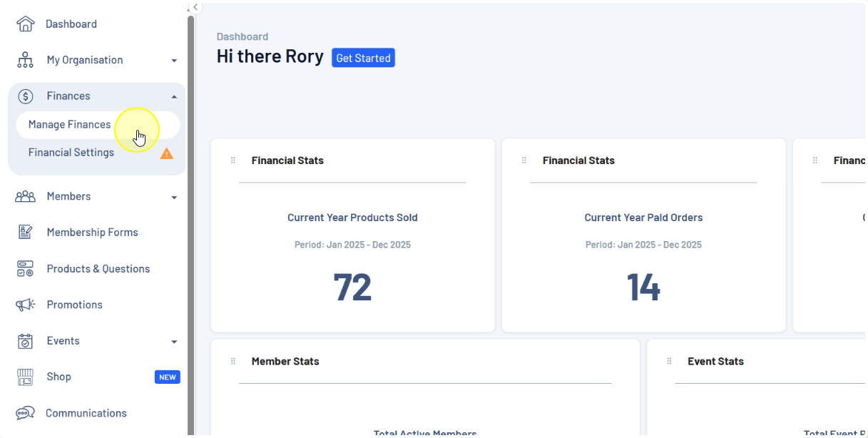This screenshot has width=868, height=438.
Task: Expand the Members submenu arrow
Action: [174, 197]
